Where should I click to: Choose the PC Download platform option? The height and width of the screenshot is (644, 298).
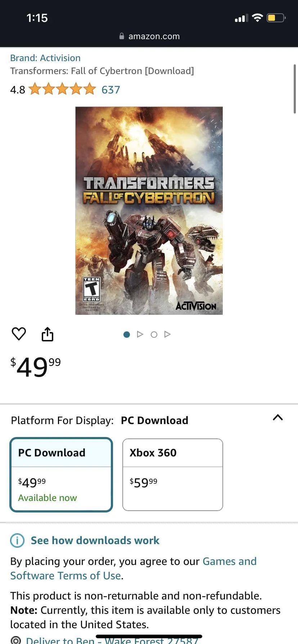(61, 474)
